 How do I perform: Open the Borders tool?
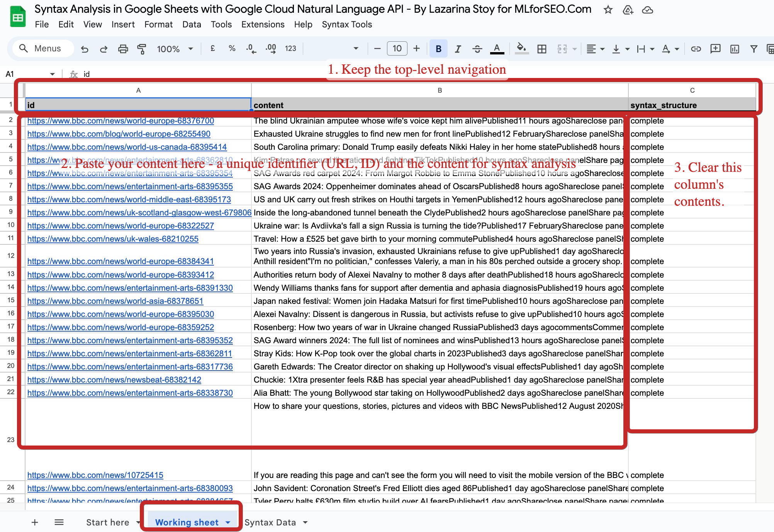[x=542, y=49]
